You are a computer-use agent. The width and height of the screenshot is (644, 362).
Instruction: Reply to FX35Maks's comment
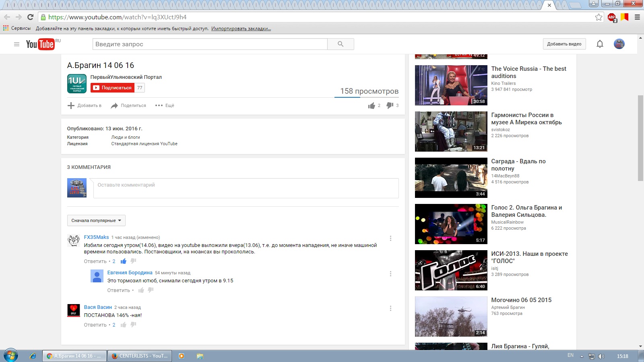(x=95, y=261)
